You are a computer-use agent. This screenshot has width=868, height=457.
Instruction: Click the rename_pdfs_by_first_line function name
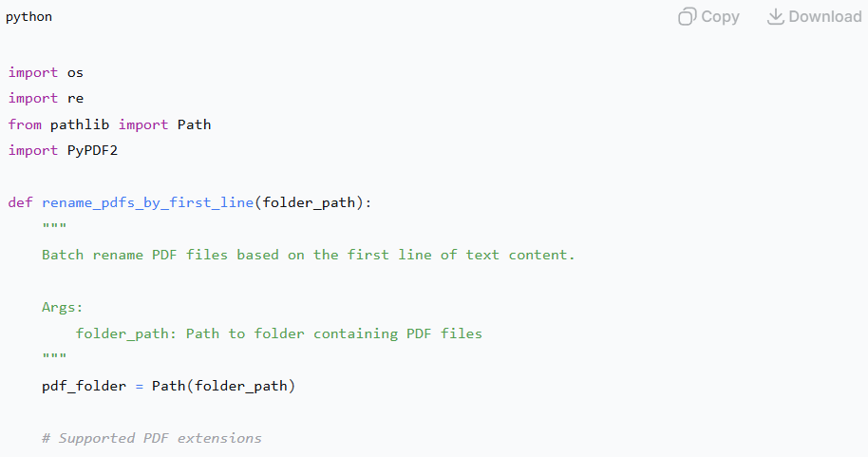147,202
